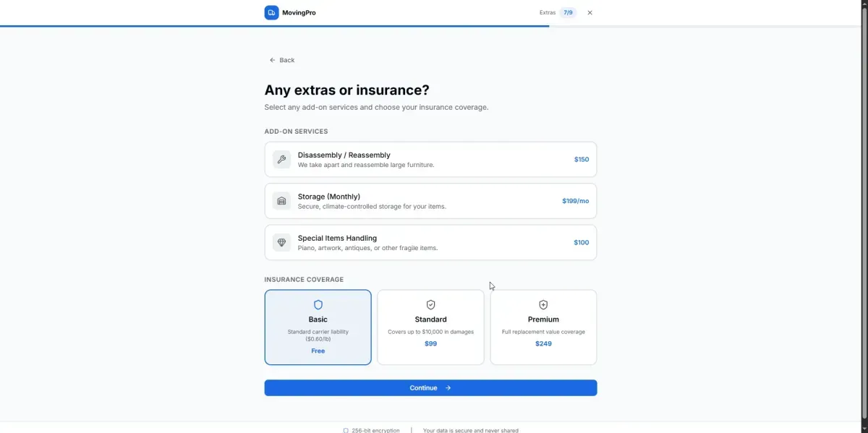The image size is (868, 433).
Task: Click the storage garage icon
Action: point(281,201)
